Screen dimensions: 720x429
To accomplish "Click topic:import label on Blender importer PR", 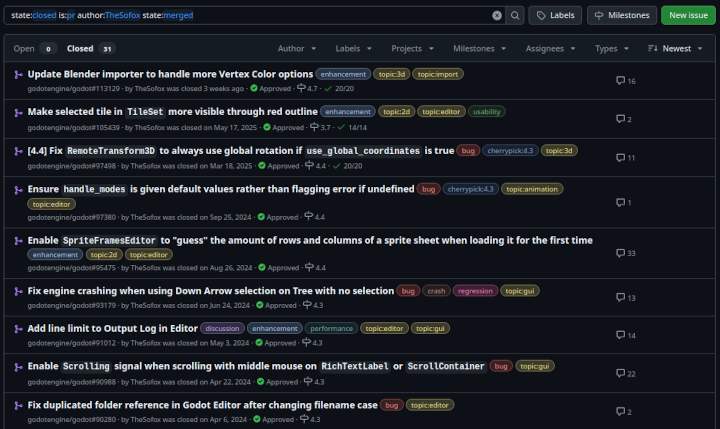I will [x=438, y=74].
